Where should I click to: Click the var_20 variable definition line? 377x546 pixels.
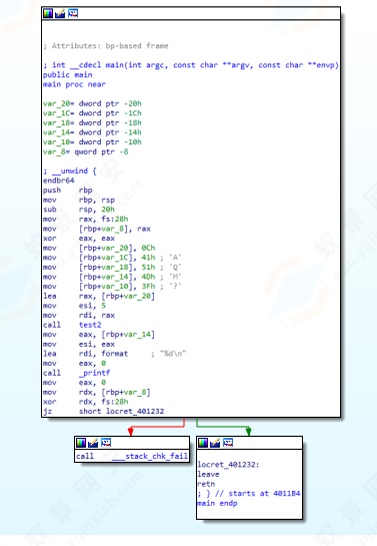[x=92, y=104]
